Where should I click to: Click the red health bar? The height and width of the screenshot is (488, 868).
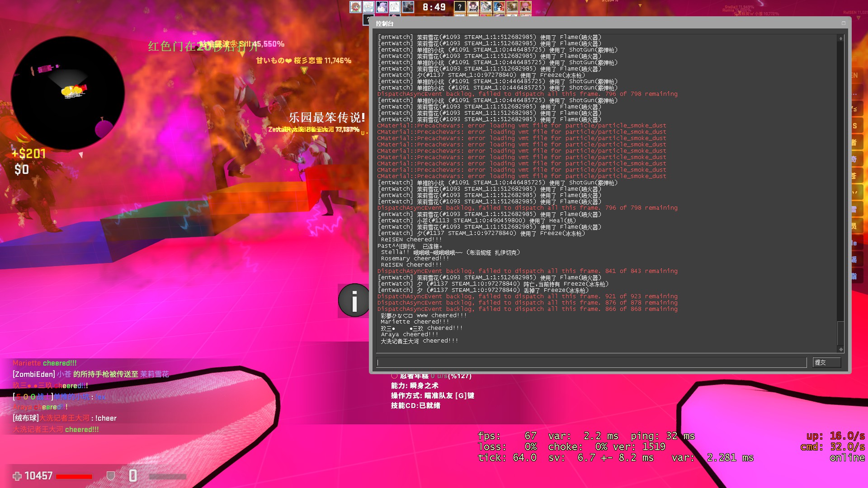tap(74, 477)
